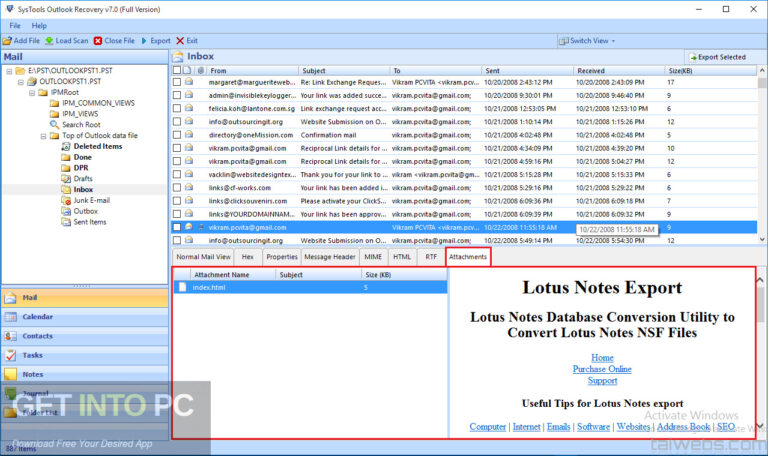Viewport: 768px width, 456px height.
Task: Click the Notes icon in navigation pane
Action: 10,374
